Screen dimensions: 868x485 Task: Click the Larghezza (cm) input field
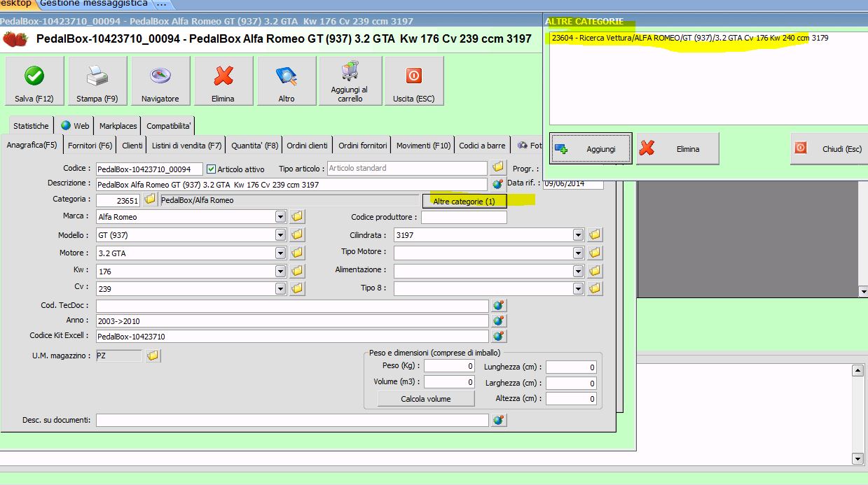(x=571, y=383)
